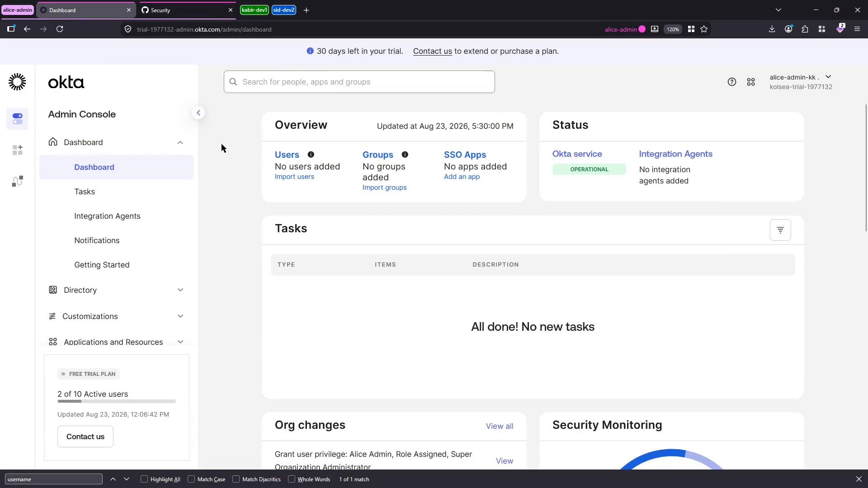The image size is (868, 488).
Task: Click the Import users link
Action: click(x=294, y=177)
